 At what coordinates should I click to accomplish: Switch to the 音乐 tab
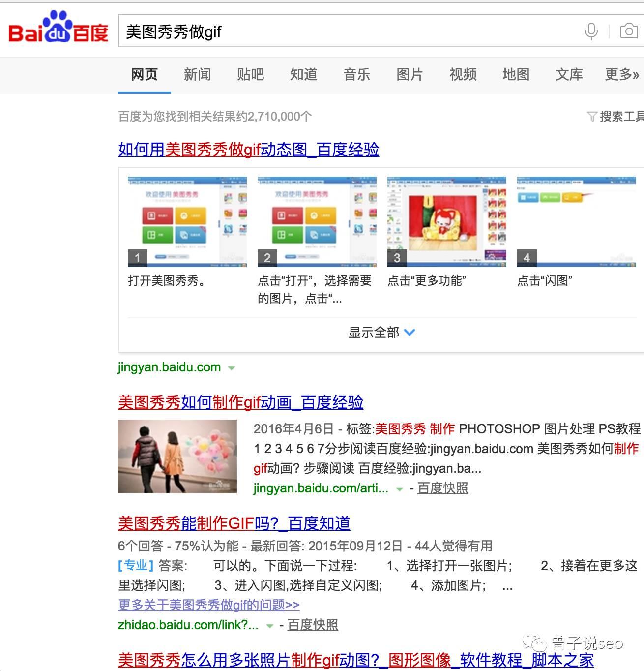click(x=356, y=75)
